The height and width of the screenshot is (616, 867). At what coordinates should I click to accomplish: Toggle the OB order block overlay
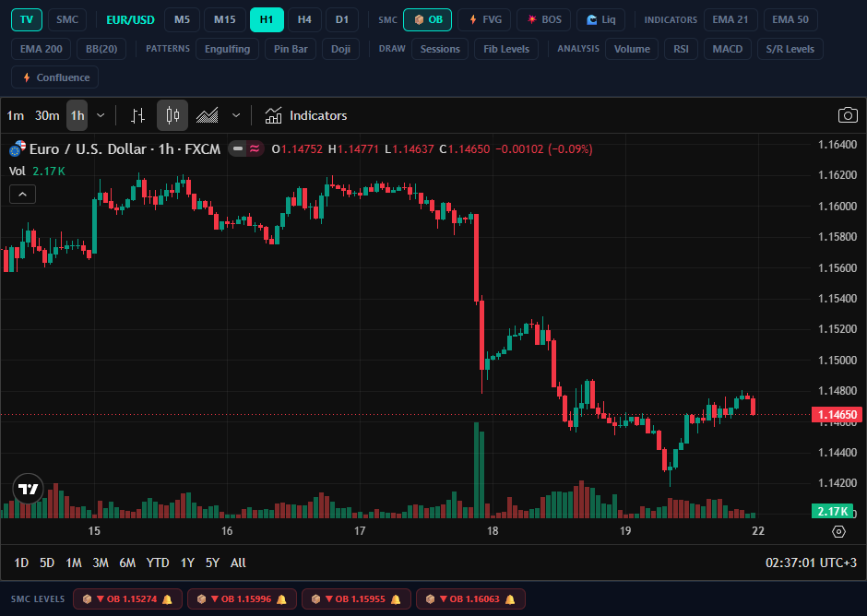pyautogui.click(x=427, y=20)
